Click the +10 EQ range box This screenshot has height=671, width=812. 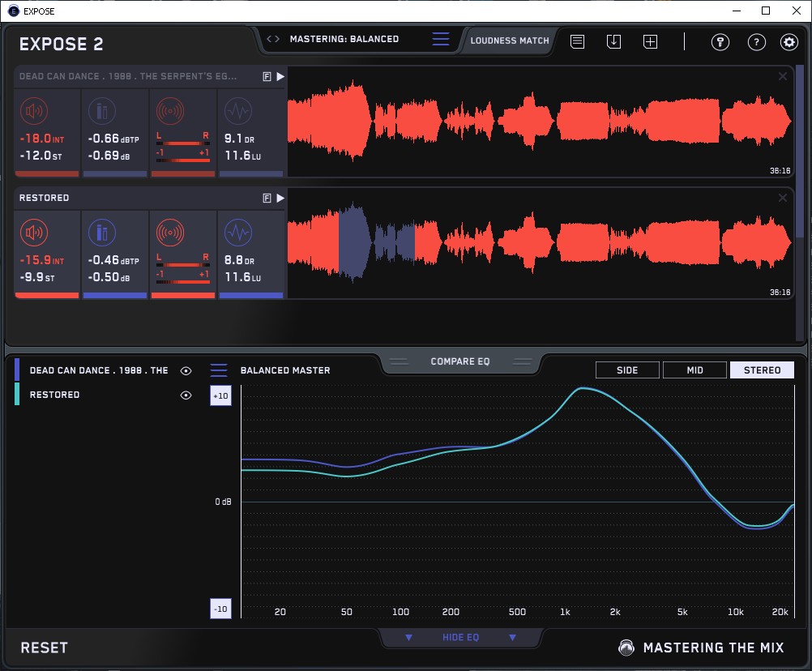click(220, 396)
